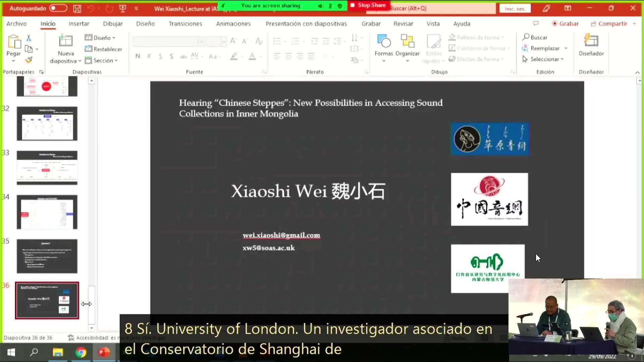The width and height of the screenshot is (644, 362).
Task: Select center align paragraph icon
Action: [x=288, y=56]
